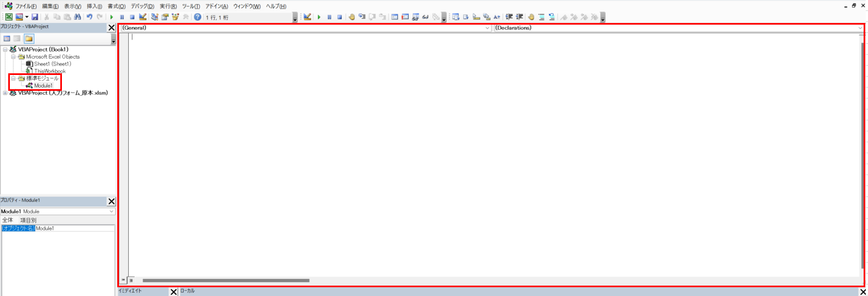868x296 pixels.
Task: Toggle Folders in Project panel
Action: [x=29, y=39]
